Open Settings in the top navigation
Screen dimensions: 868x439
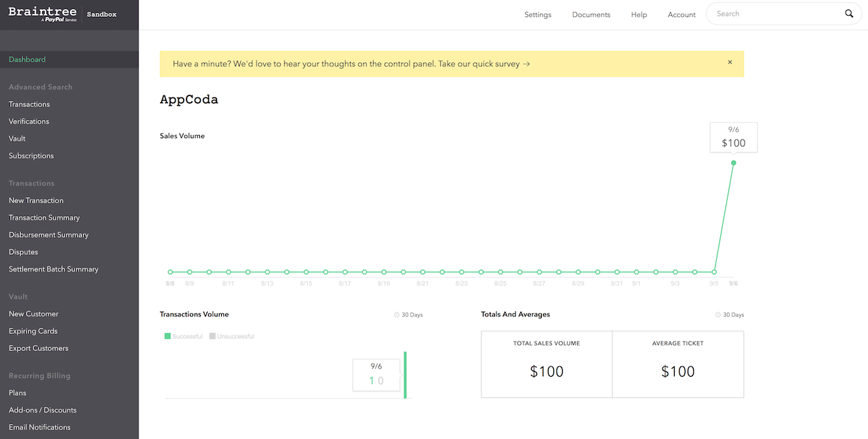pyautogui.click(x=538, y=14)
